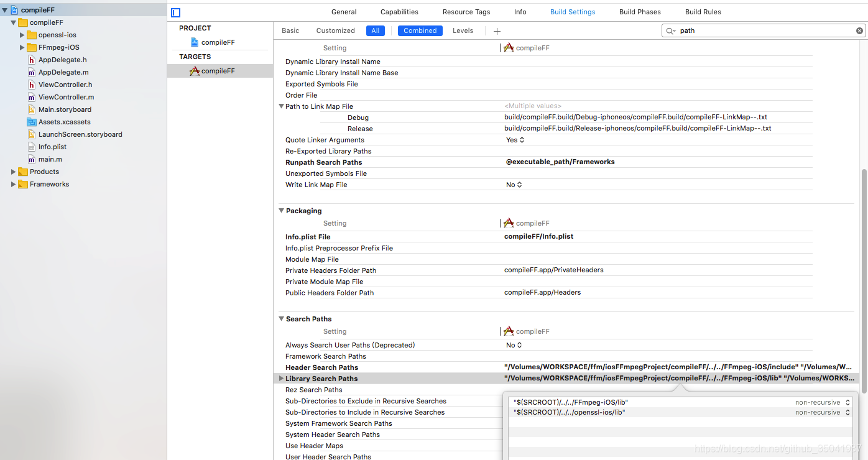Open the Always Search User Paths No dropdown

pos(514,345)
